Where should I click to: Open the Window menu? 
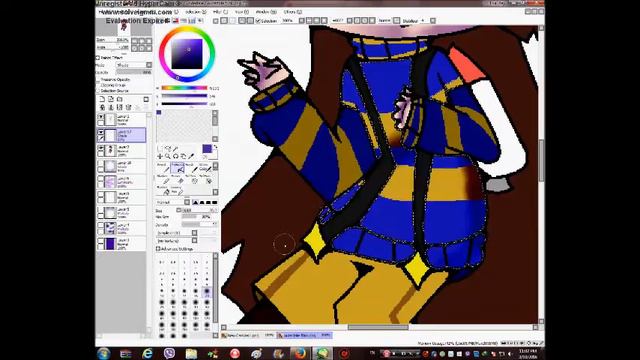point(266,12)
